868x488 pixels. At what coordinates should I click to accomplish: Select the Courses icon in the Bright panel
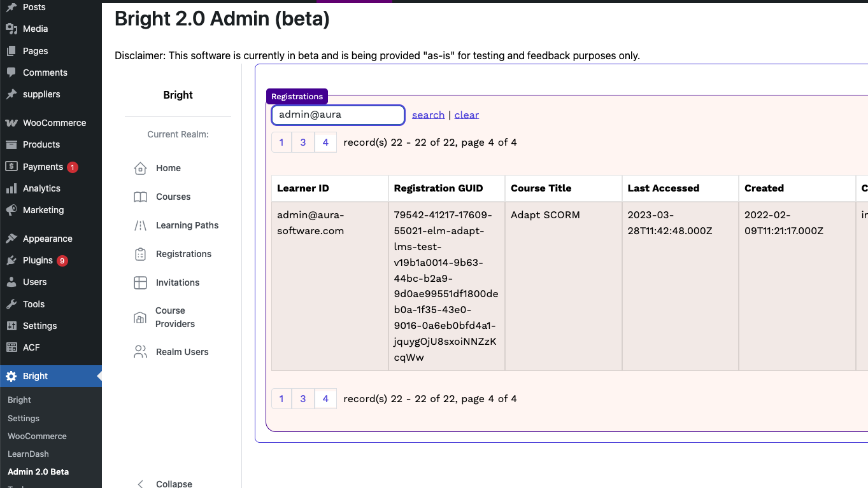click(x=140, y=197)
